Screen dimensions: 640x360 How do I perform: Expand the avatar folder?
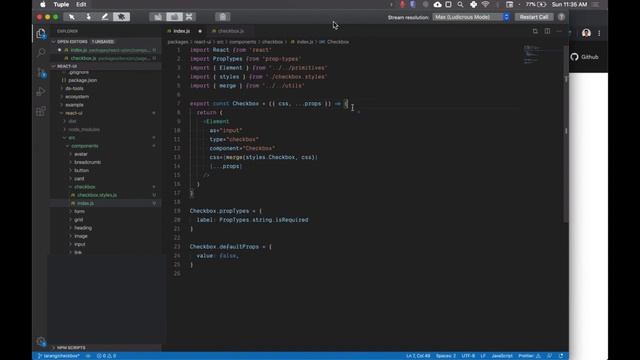click(x=81, y=154)
